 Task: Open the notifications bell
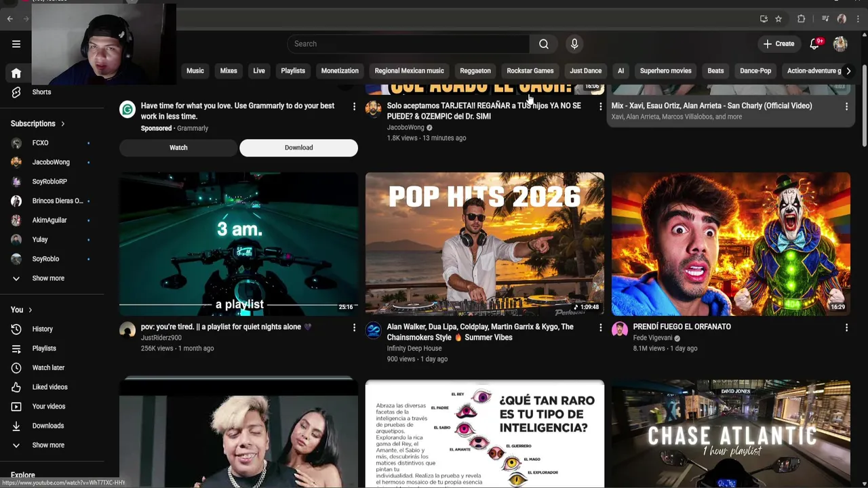814,44
